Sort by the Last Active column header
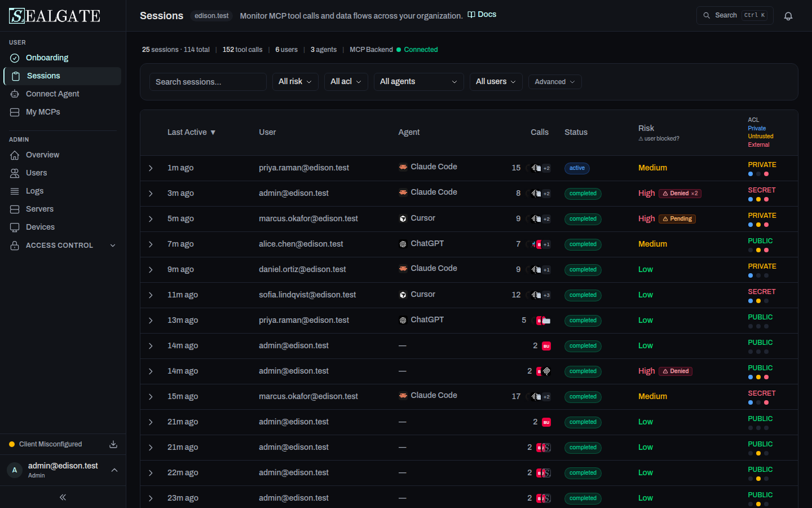Viewport: 812px width, 508px height. [x=192, y=132]
